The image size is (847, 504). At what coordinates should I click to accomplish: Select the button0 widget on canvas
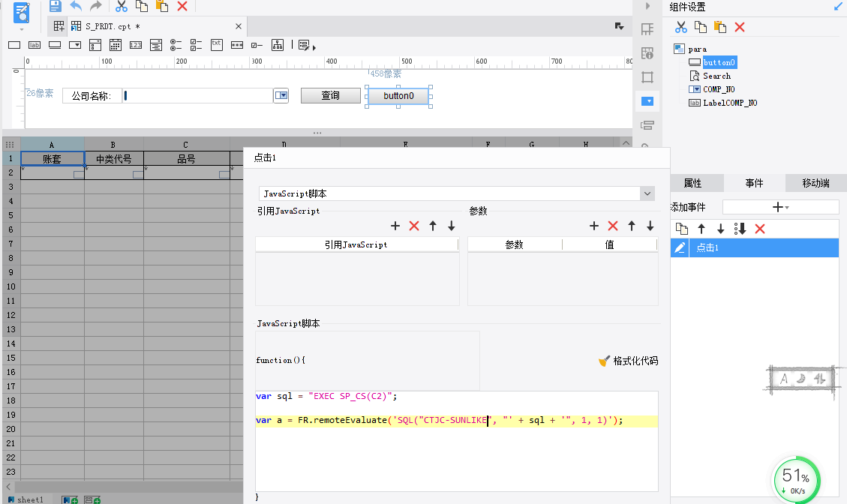(x=398, y=96)
